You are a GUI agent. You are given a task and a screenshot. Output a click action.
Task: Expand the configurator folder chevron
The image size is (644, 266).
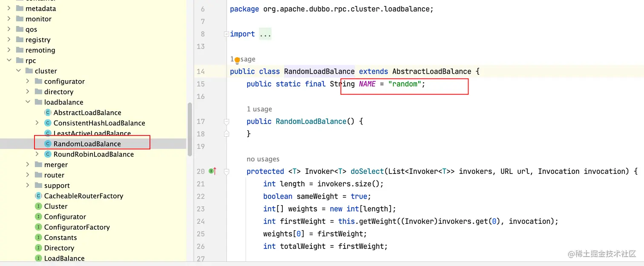click(28, 81)
